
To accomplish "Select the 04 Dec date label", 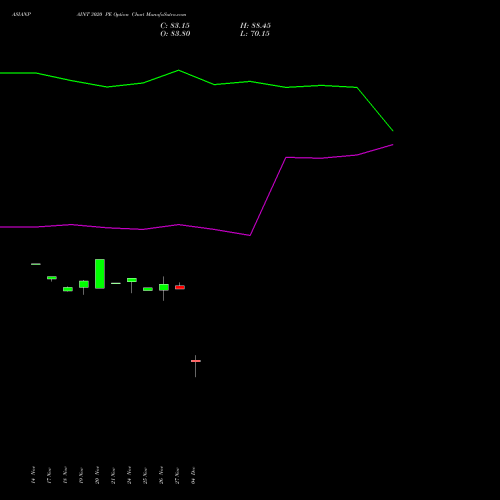I will pos(193,475).
